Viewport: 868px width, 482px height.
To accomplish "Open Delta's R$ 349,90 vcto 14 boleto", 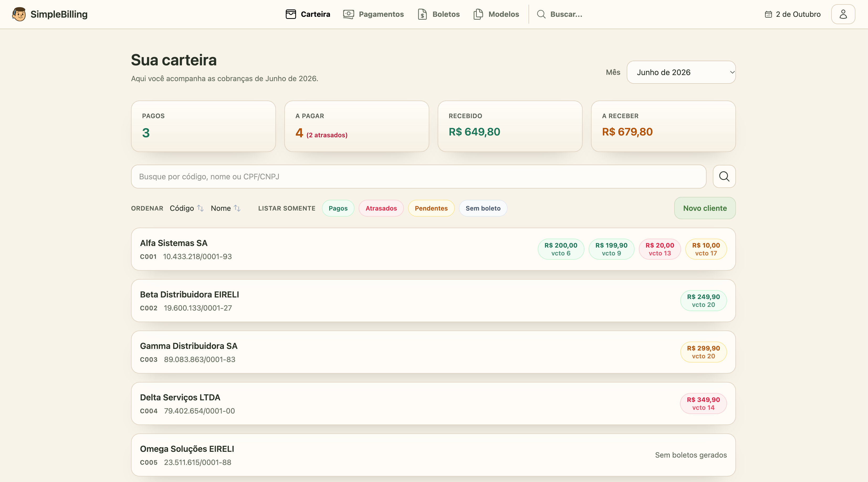I will point(703,404).
